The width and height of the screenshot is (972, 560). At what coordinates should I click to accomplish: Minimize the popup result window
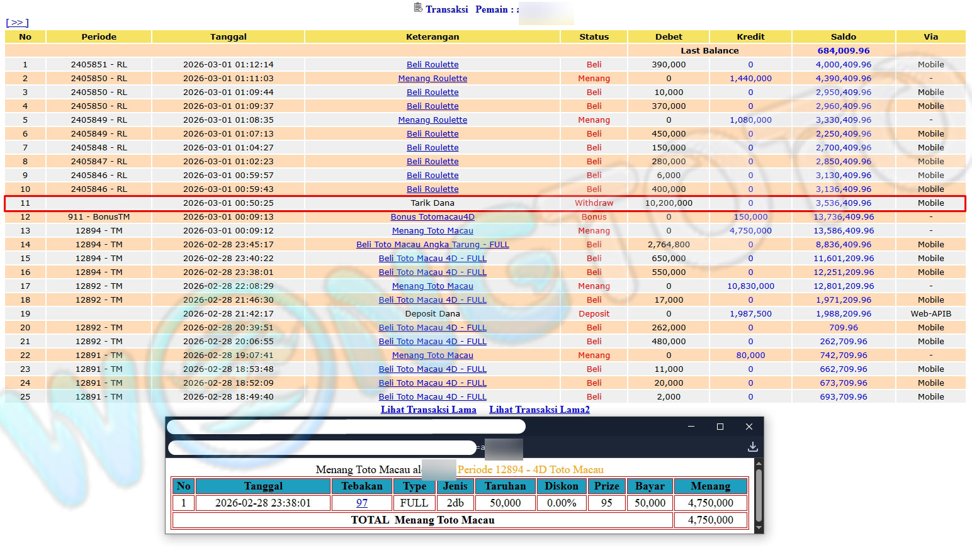(691, 427)
